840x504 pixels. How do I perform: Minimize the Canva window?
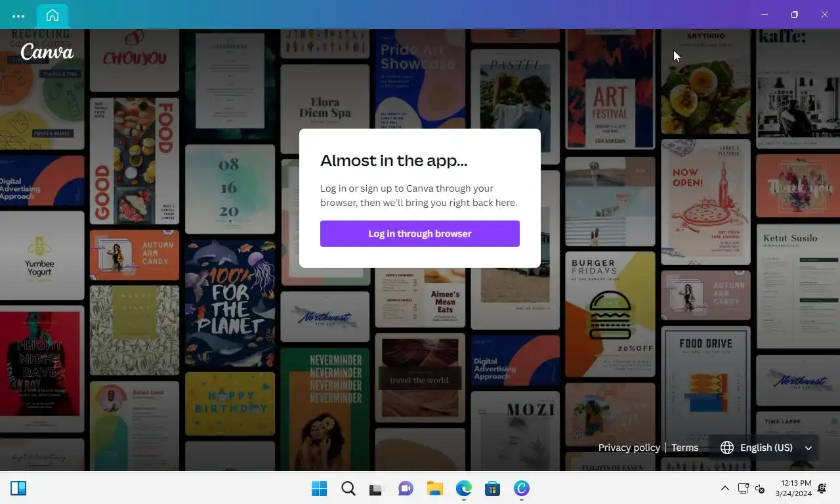click(764, 14)
